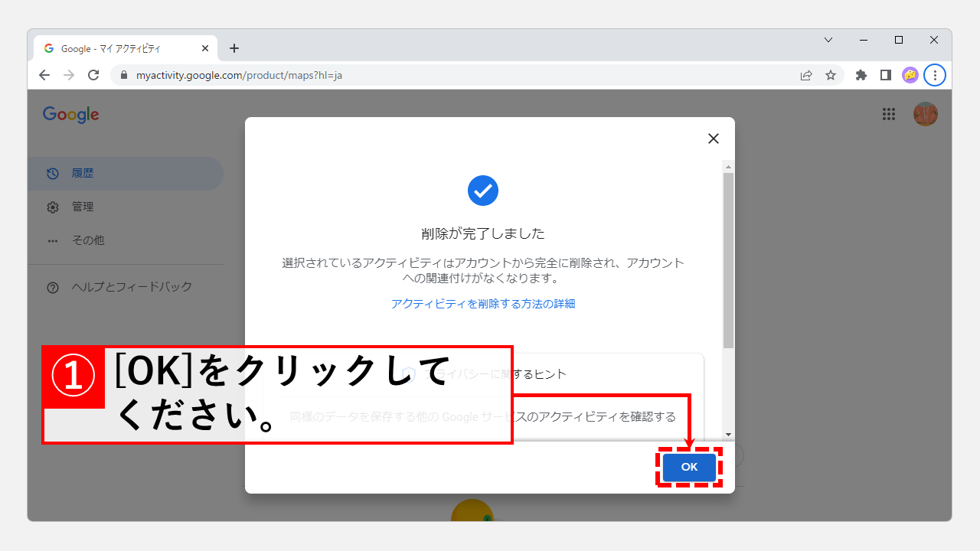Click the Google logo

70,114
